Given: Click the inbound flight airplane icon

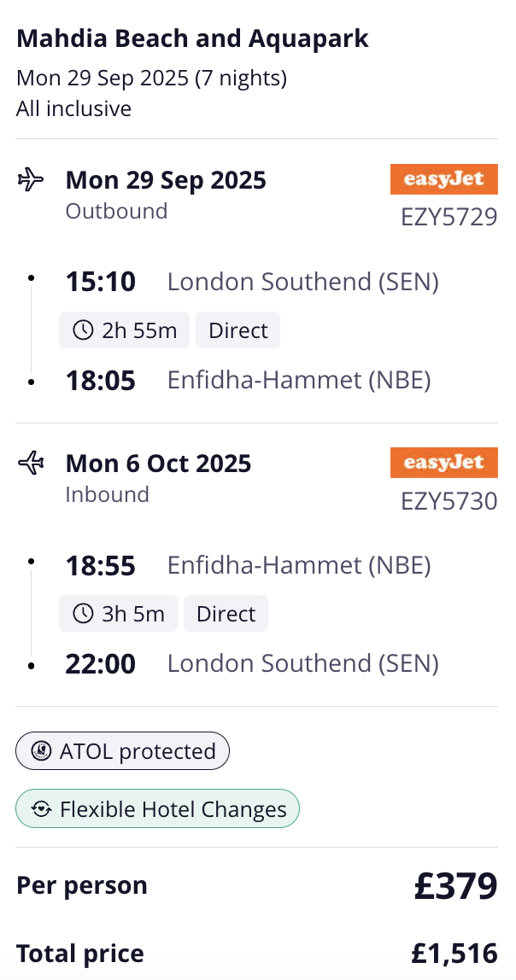Looking at the screenshot, I should (31, 464).
